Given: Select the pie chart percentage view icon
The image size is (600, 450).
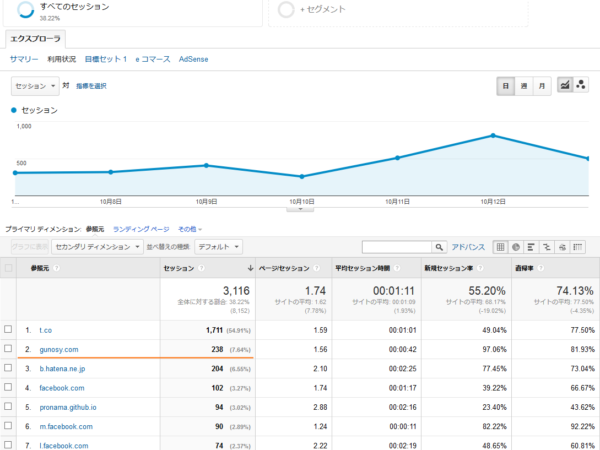Looking at the screenshot, I should pos(516,247).
